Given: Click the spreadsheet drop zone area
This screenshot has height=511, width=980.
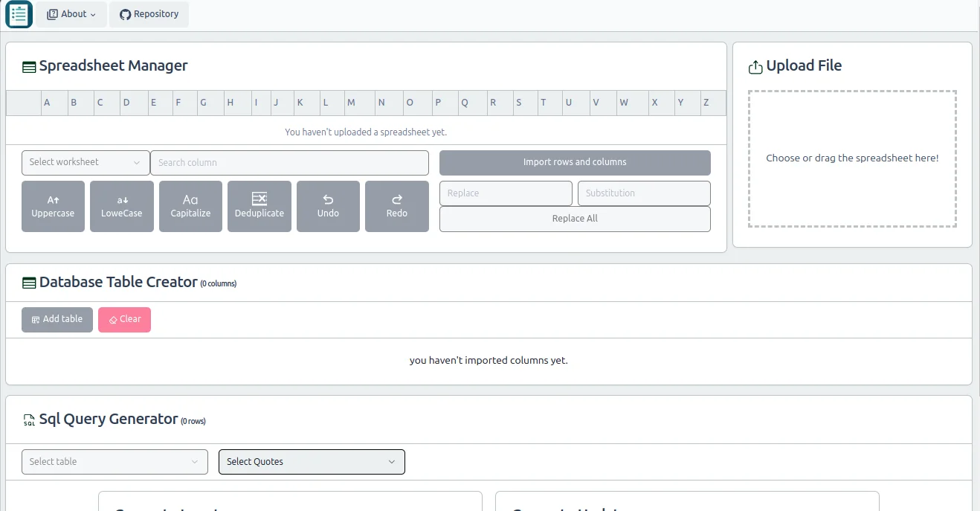Looking at the screenshot, I should click(852, 158).
